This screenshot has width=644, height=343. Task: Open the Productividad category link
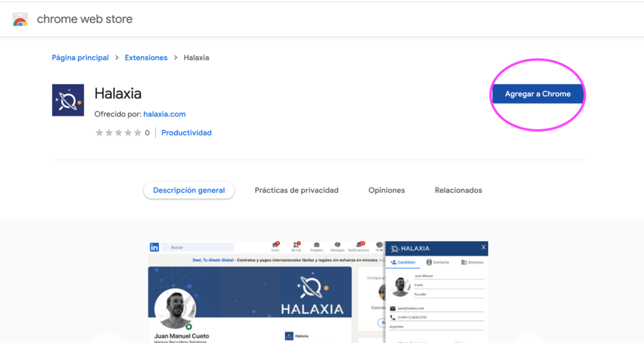(x=186, y=133)
